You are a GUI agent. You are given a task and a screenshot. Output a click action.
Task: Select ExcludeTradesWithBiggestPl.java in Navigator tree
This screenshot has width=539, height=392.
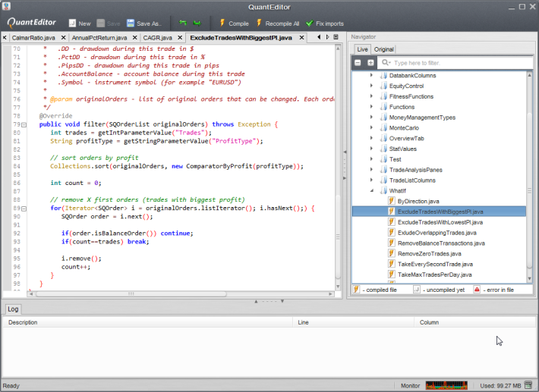[439, 212]
